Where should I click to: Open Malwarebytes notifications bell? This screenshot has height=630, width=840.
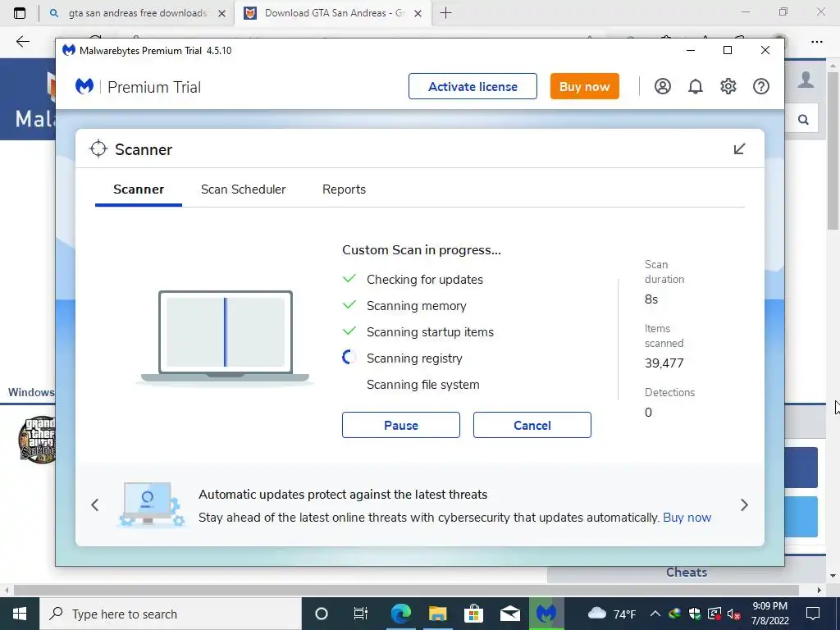[696, 86]
